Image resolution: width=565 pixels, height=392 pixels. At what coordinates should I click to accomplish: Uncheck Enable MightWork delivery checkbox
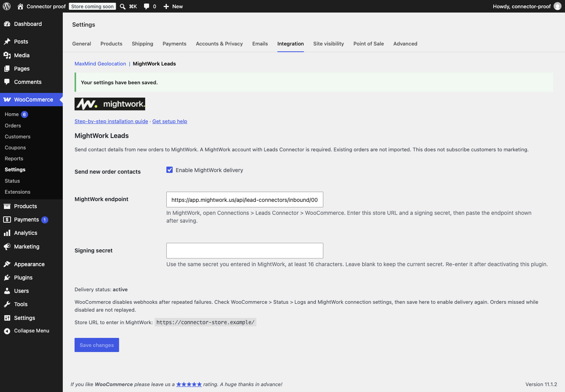tap(169, 170)
